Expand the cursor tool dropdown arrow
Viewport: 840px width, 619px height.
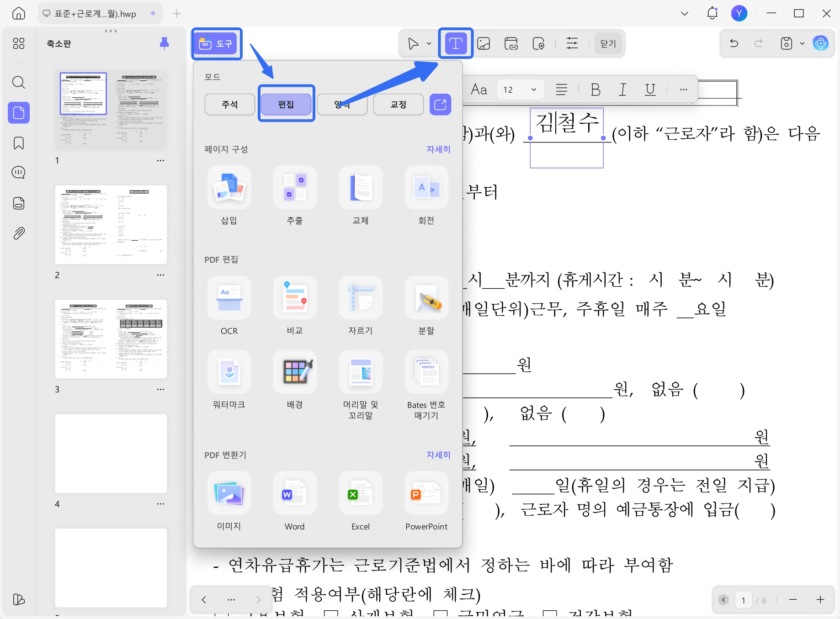(429, 43)
